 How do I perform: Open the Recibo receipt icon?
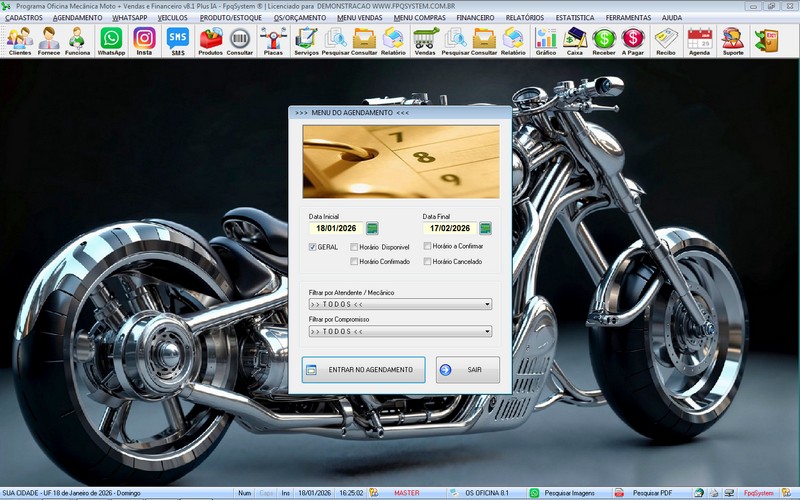(x=666, y=41)
